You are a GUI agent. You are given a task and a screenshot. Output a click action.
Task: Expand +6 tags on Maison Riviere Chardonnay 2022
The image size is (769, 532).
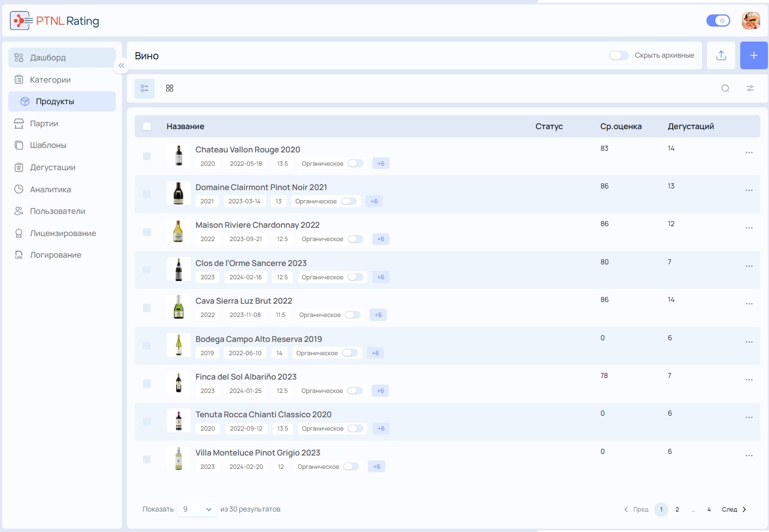click(381, 239)
